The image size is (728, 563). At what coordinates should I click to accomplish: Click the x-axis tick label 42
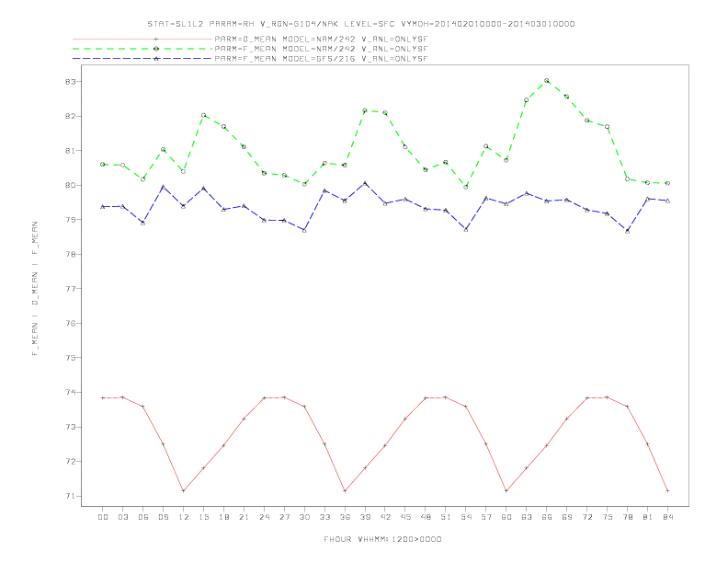[x=385, y=517]
